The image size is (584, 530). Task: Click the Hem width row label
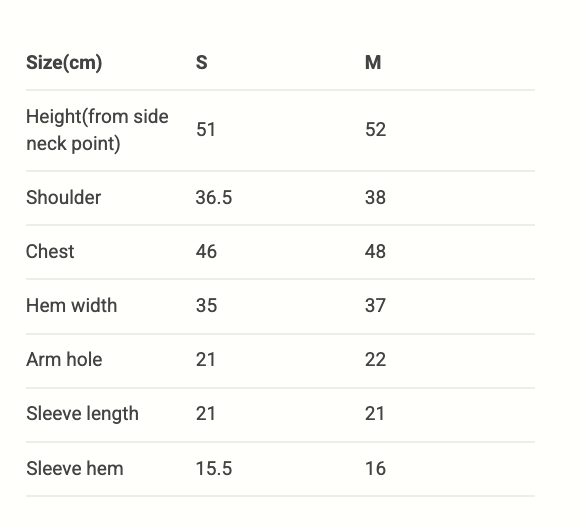72,305
